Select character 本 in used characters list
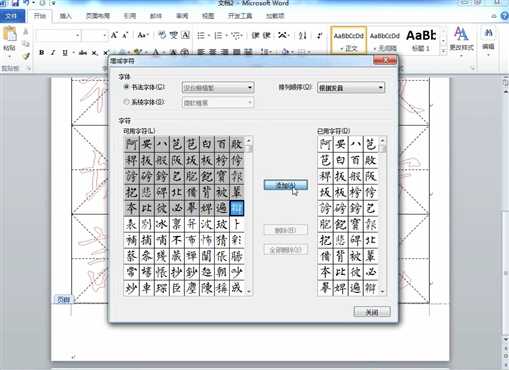 (325, 272)
